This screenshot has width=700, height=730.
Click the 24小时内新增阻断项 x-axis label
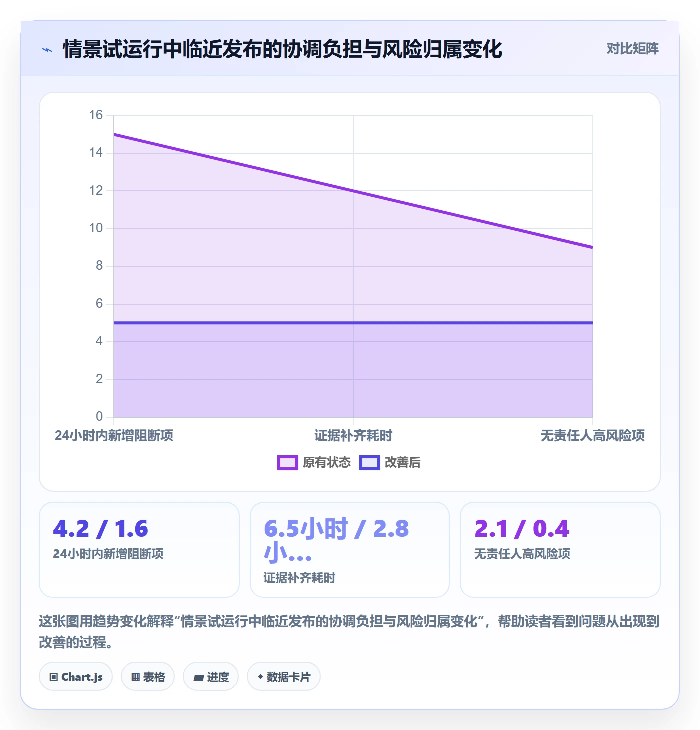tap(114, 436)
